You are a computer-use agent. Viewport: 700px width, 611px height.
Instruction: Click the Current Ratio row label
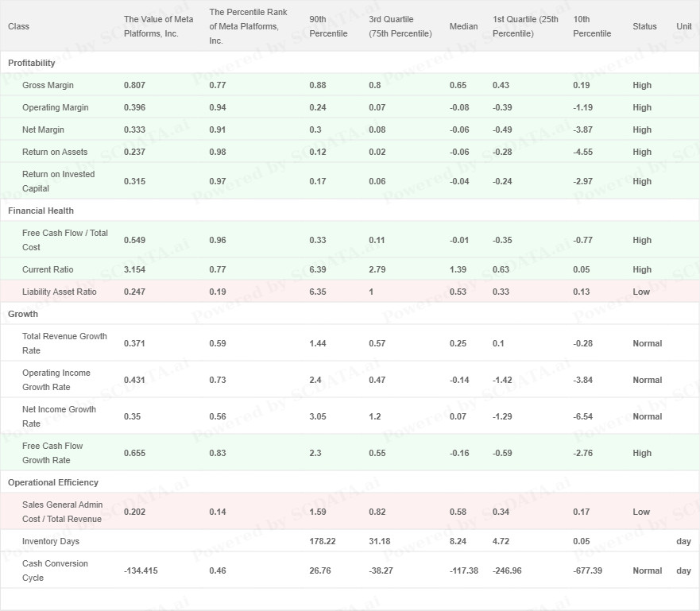[x=48, y=269]
